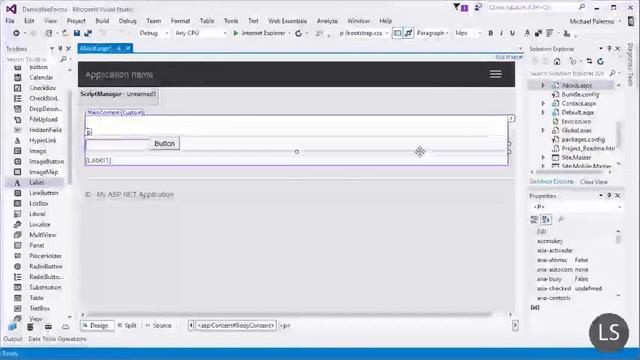Viewport: 640px width, 360px height.
Task: Switch Properties to alphabetical sorting
Action: pos(546,220)
